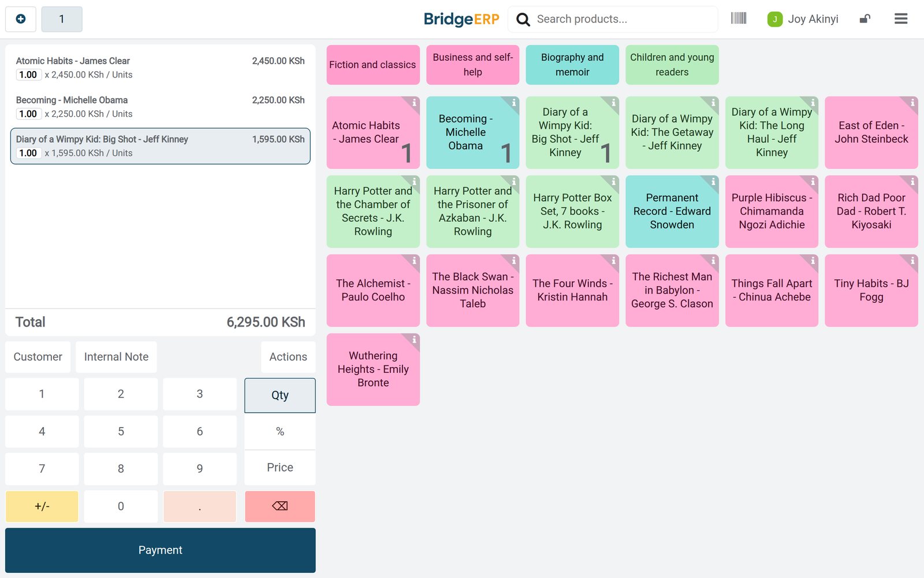Screen dimensions: 924x578
Task: Switch numpad to percent discount mode
Action: point(280,432)
